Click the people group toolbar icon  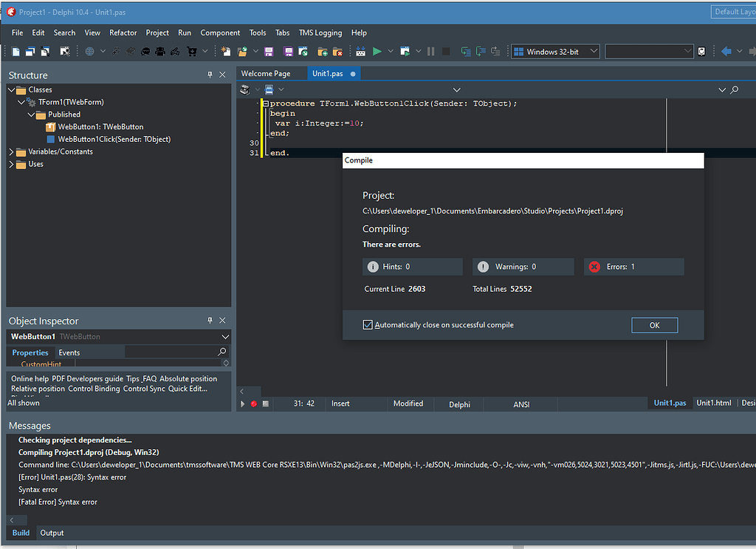pyautogui.click(x=160, y=51)
